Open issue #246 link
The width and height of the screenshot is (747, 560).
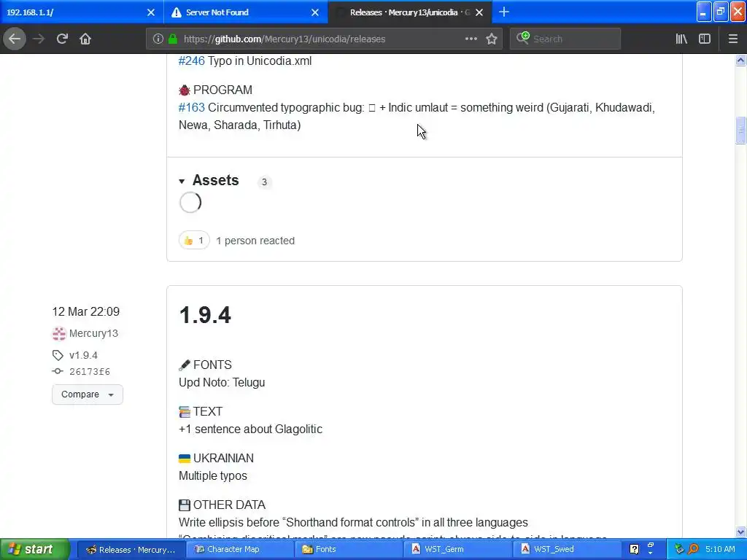(192, 61)
